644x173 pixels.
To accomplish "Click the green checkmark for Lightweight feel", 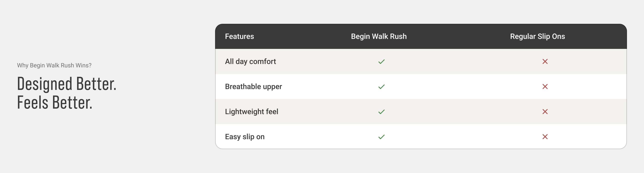I will coord(381,112).
